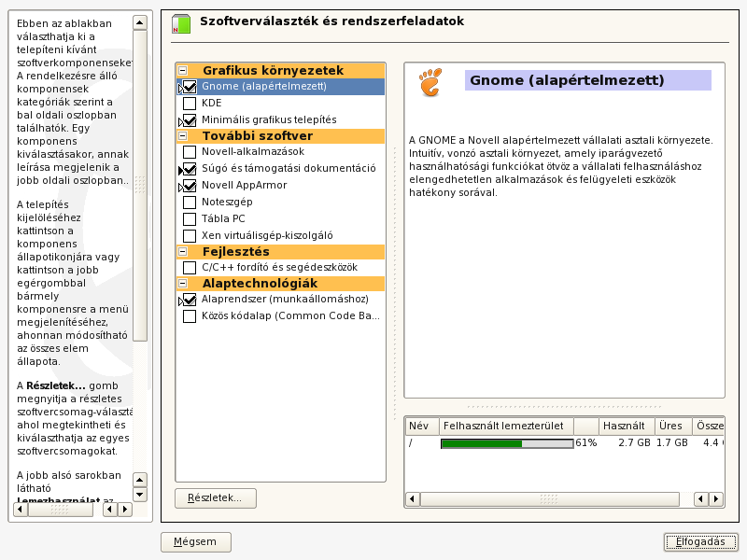The width and height of the screenshot is (747, 560).
Task: Check the Tábla PC checkbox
Action: pos(190,219)
